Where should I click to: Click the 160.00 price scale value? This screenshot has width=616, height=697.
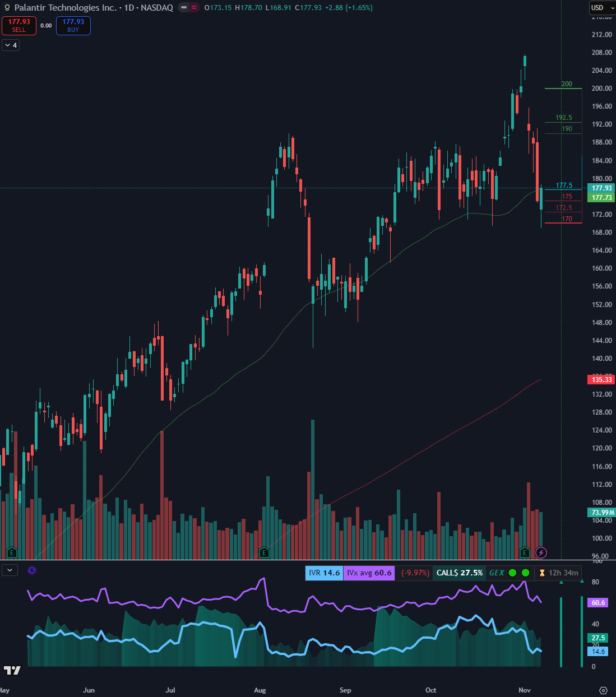[601, 268]
